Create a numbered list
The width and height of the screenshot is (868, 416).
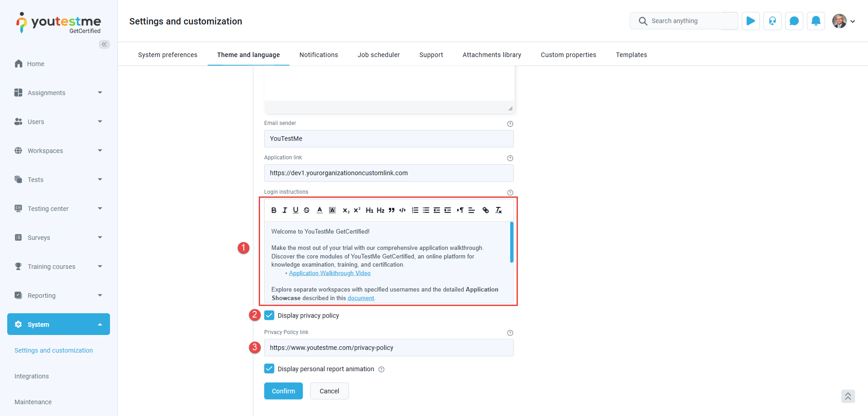click(x=415, y=210)
